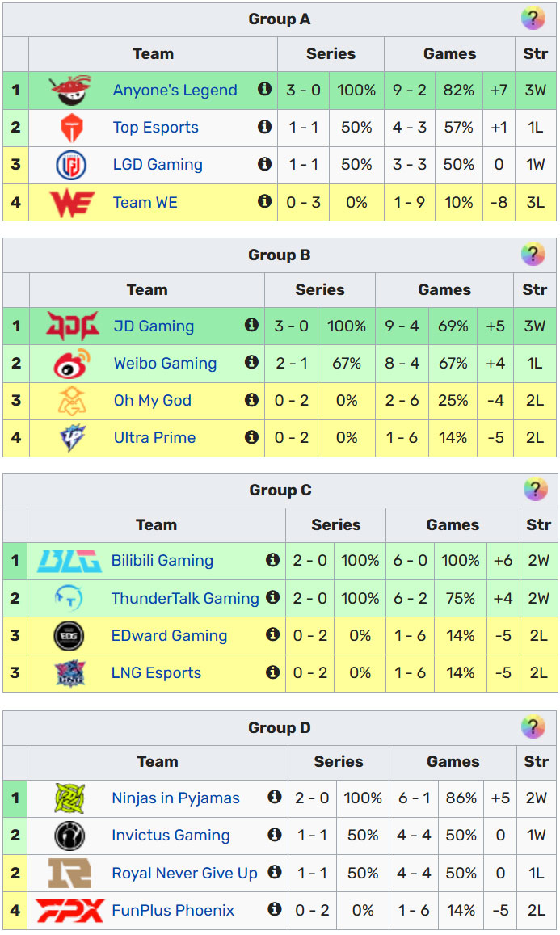Viewport: 560px width, 935px height.
Task: Go to LNG Esports team page
Action: tap(156, 673)
